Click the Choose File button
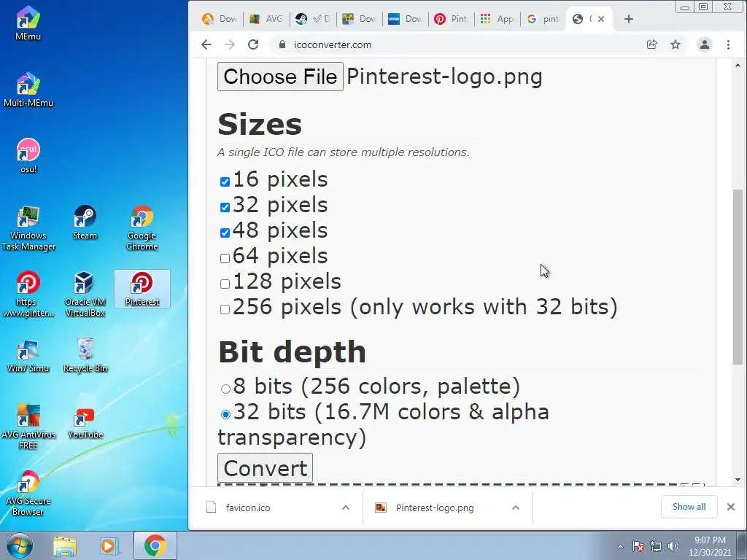This screenshot has width=747, height=560. point(280,77)
